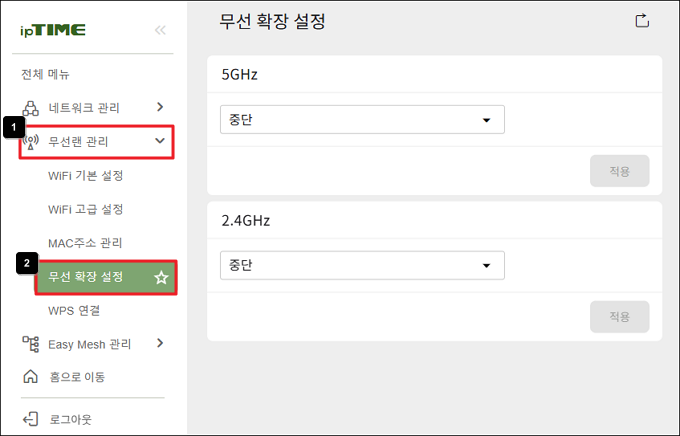The height and width of the screenshot is (436, 680).
Task: Expand the Easy Mesh 관리 chevron
Action: (160, 343)
